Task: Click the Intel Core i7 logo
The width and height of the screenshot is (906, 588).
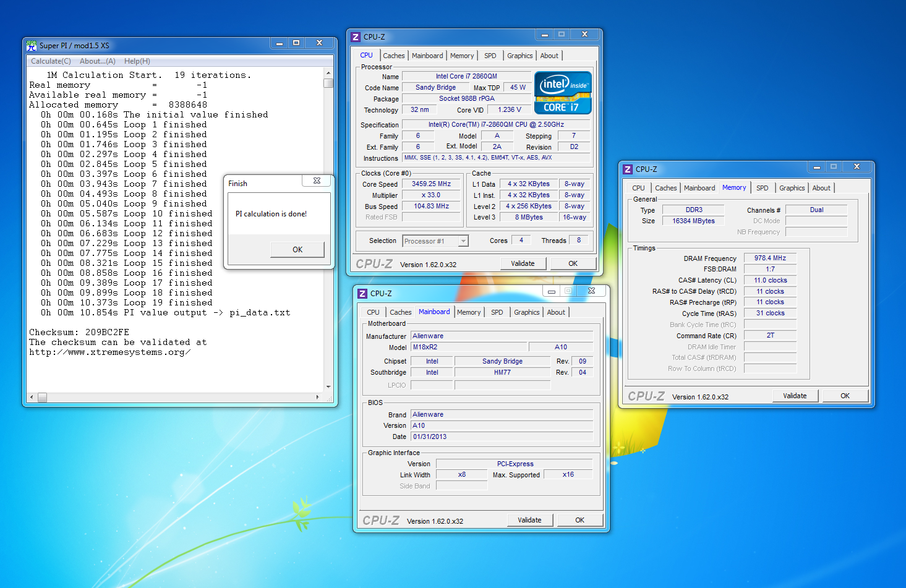Action: point(563,93)
